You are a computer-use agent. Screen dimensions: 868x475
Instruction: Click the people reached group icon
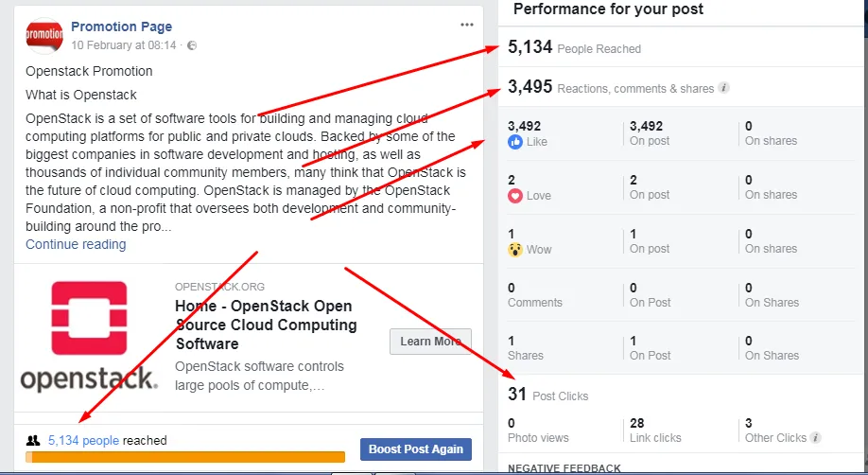point(33,441)
